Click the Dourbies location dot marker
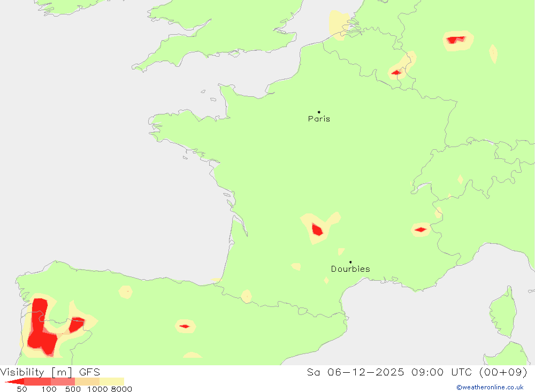This screenshot has height=392, width=535. pyautogui.click(x=350, y=262)
